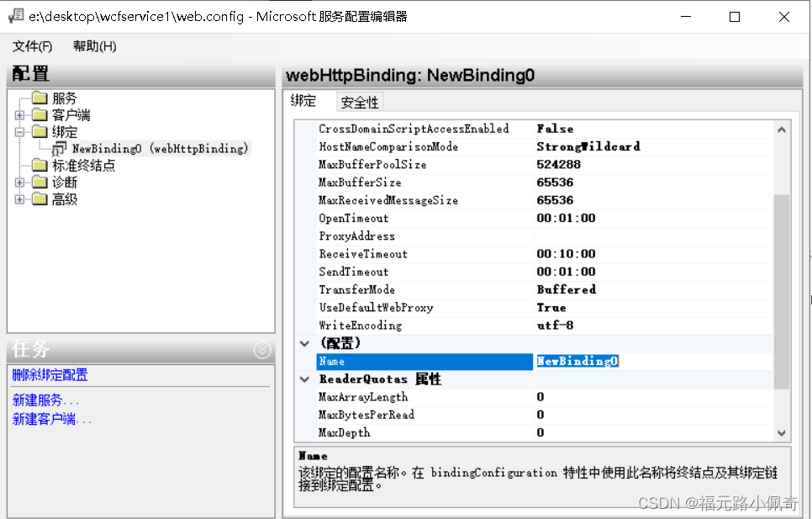The image size is (812, 519).
Task: Click the NewBinding0 binding node icon
Action: [x=59, y=148]
